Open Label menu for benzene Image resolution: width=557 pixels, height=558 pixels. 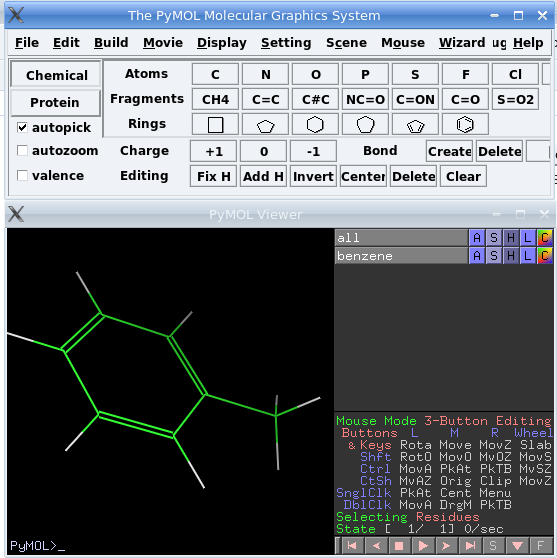click(527, 256)
